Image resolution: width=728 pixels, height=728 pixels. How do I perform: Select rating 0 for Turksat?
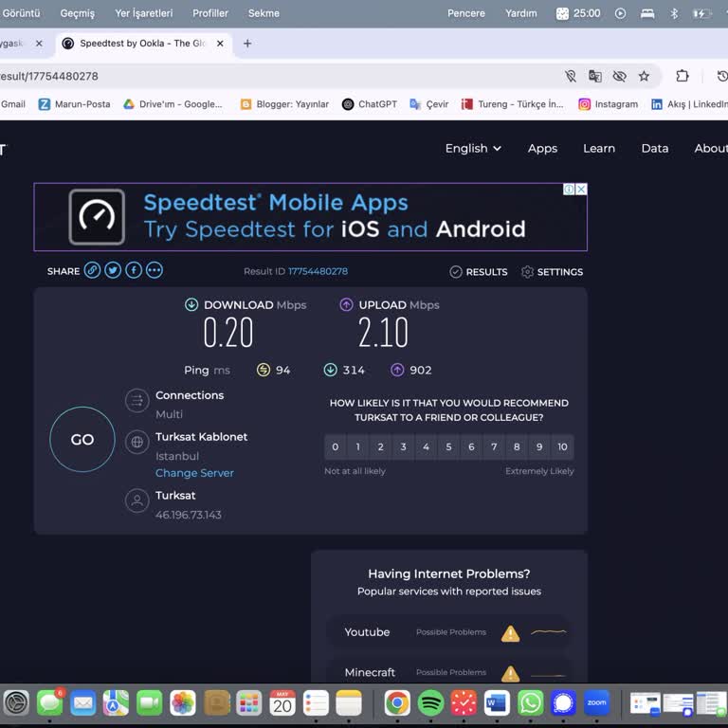coord(336,446)
